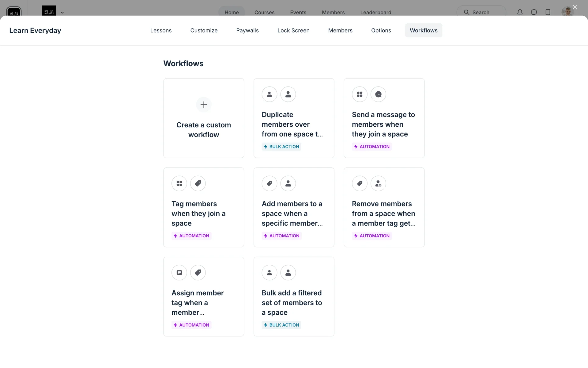Click the member-remove icon on Remove members card
This screenshot has width=588, height=368.
coord(378,183)
